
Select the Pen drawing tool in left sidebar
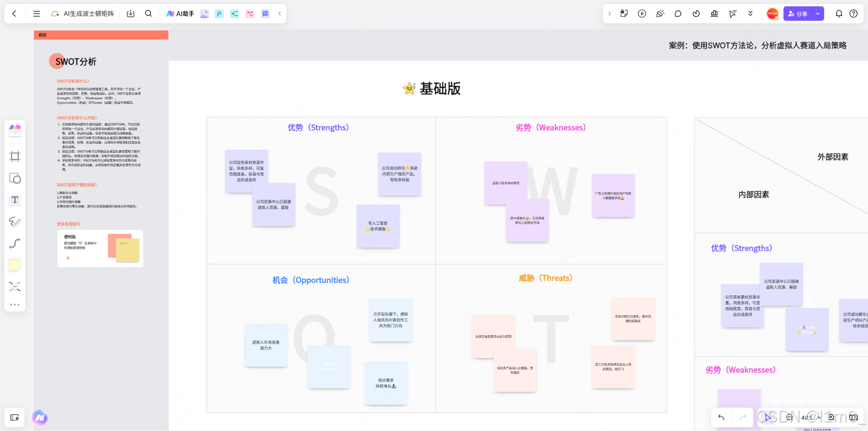coord(15,222)
